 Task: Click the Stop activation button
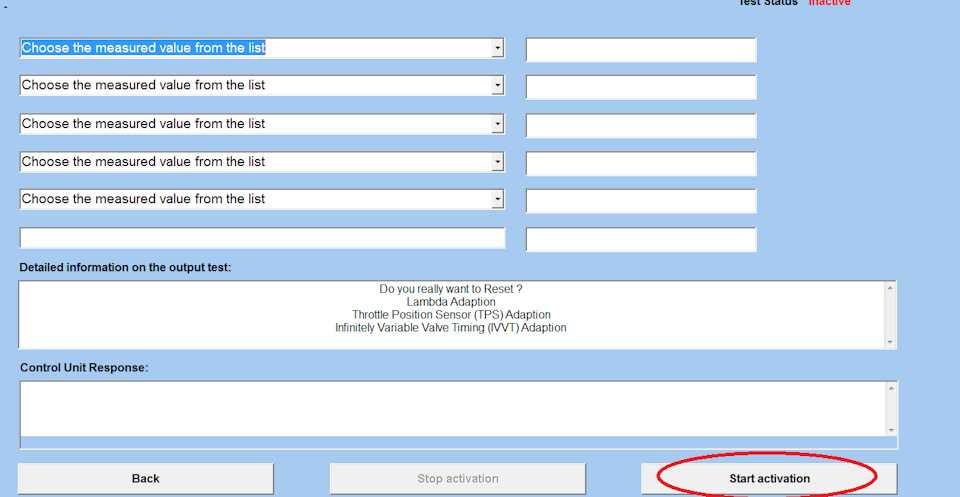(x=457, y=479)
